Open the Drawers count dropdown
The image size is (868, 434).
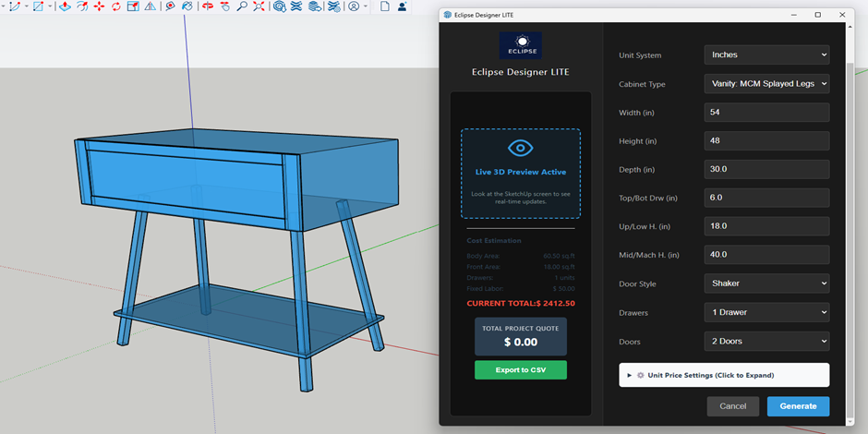tap(766, 312)
